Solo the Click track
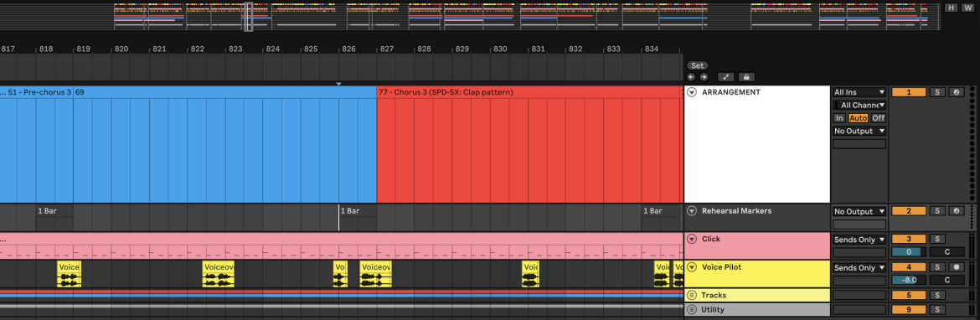 click(937, 239)
